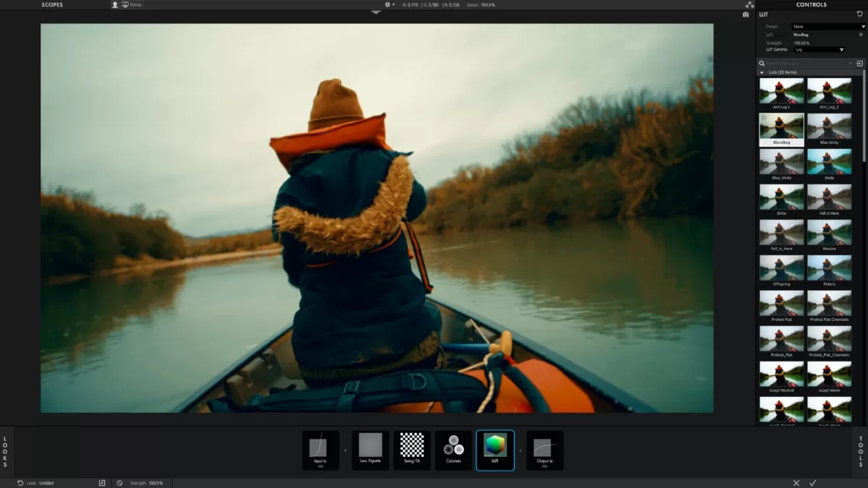
Task: Select the LUT tool in the chain
Action: click(x=495, y=450)
